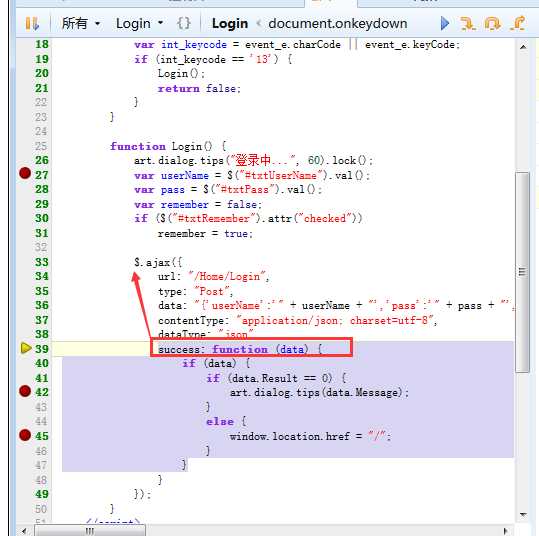Screen dimensions: 539x536
Task: Select document.onkeydown in the call stack breadcrumb
Action: click(x=338, y=23)
